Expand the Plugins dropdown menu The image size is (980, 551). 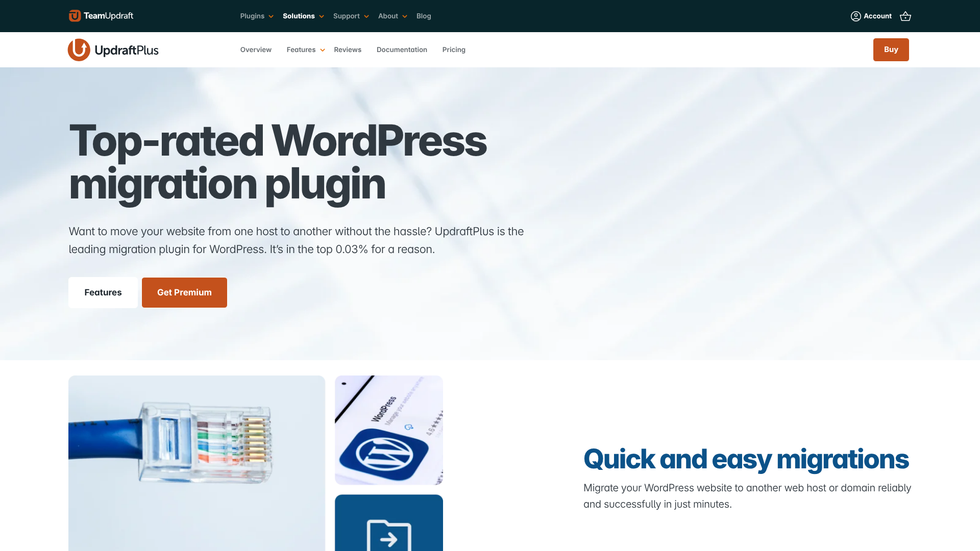252,16
